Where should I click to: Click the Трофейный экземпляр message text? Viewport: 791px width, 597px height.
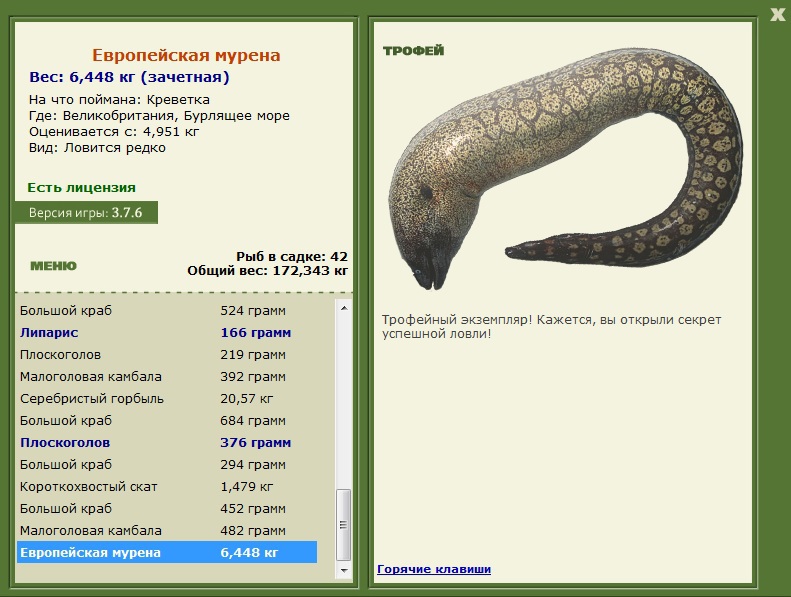551,327
